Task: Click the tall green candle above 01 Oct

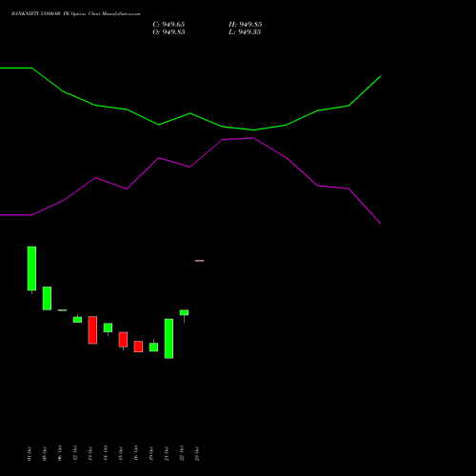Action: (31, 268)
